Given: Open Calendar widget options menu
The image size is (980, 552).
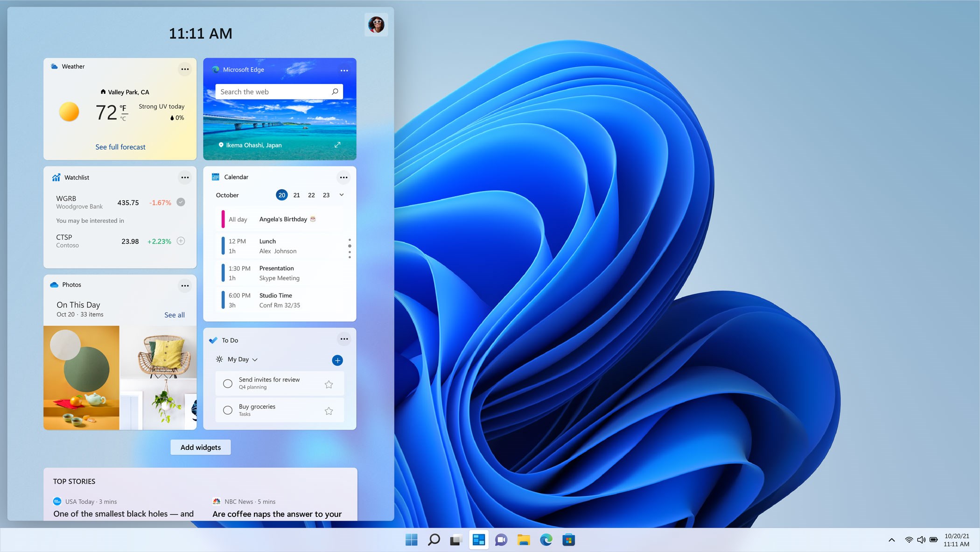Looking at the screenshot, I should (x=343, y=177).
